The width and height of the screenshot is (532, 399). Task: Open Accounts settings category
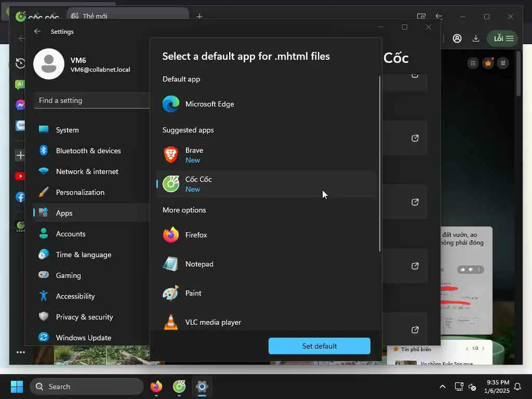91,234
